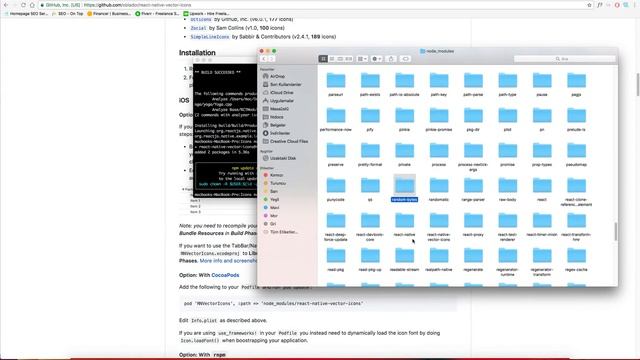640x360 pixels.
Task: Click the Terminal window behind Finder
Action: click(225, 127)
